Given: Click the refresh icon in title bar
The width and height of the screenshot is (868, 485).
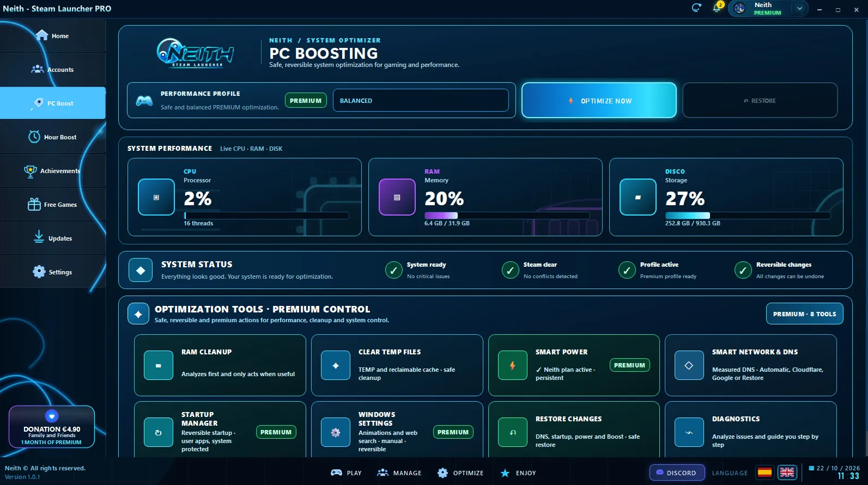Looking at the screenshot, I should point(696,8).
